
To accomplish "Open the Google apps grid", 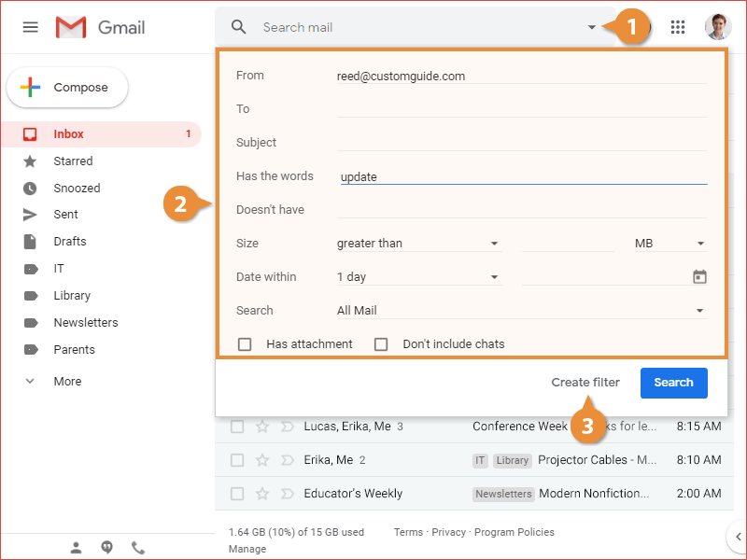I will click(x=678, y=27).
